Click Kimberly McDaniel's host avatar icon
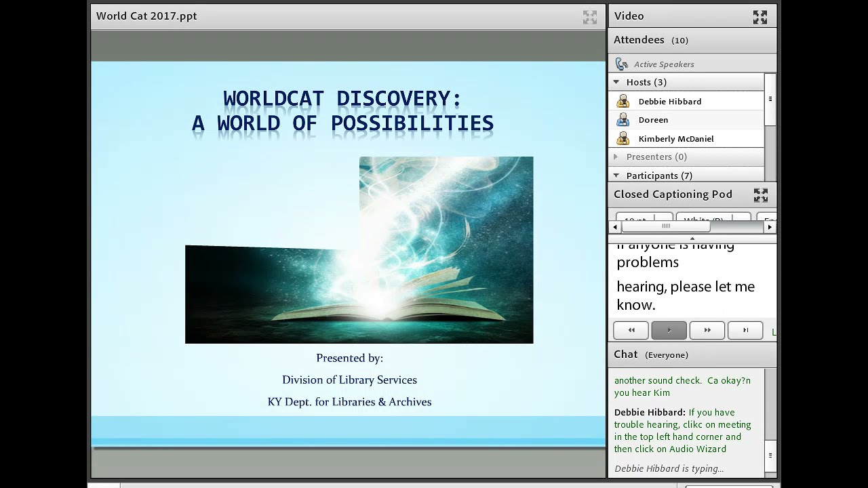 coord(623,139)
